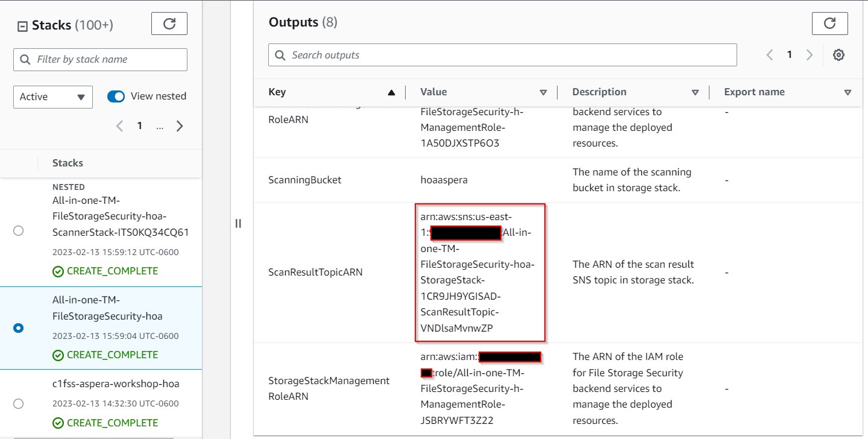Click the hoaaspera bucket value

tap(444, 180)
